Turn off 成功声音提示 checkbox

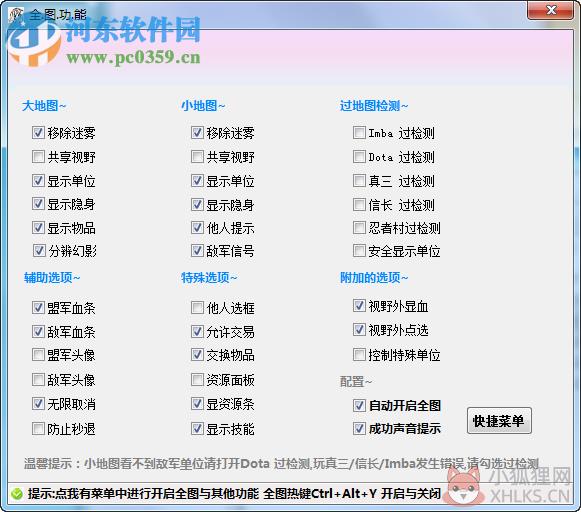pos(359,429)
